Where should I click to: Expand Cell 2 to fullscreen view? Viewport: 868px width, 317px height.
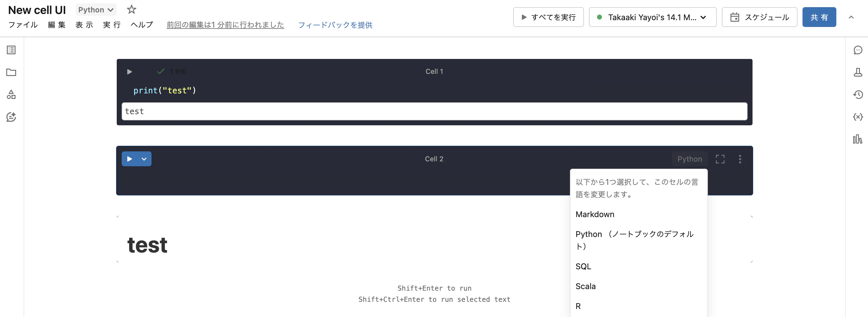720,159
